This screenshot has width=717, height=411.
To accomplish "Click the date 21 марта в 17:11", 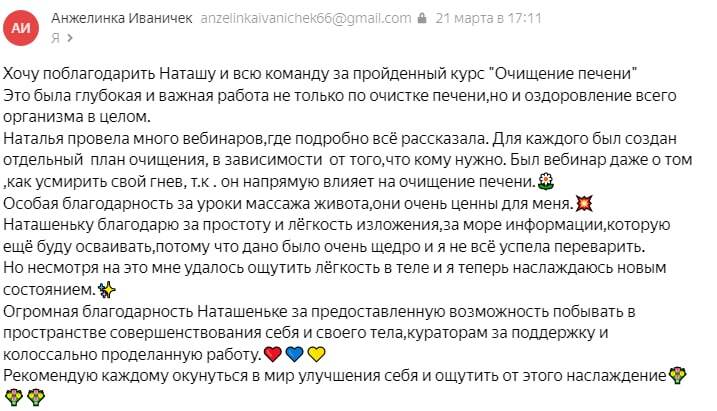I will click(488, 18).
